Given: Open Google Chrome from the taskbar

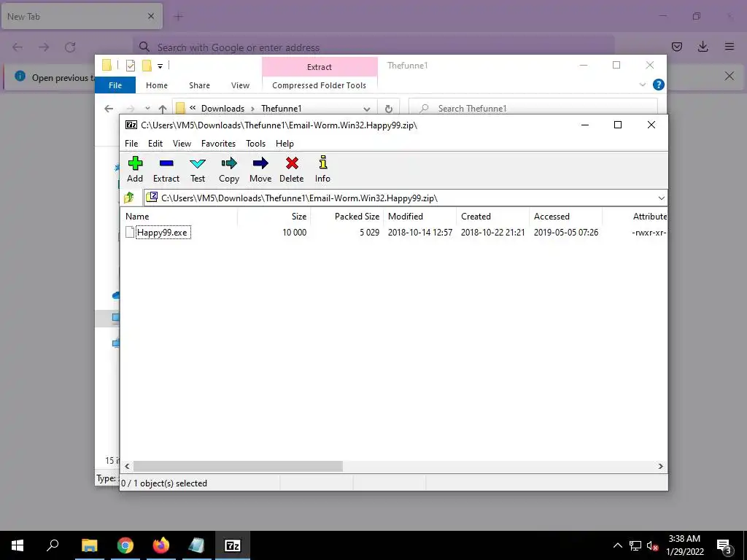Looking at the screenshot, I should [x=125, y=545].
